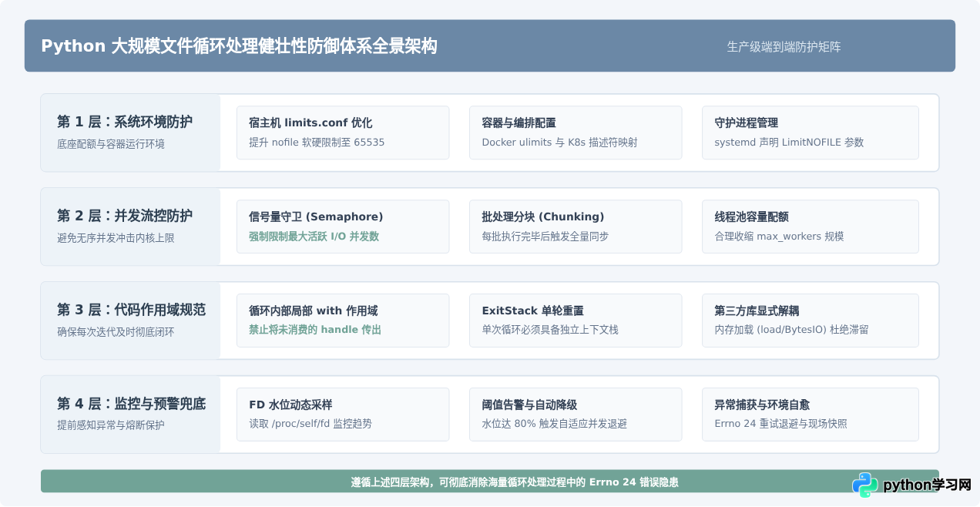Click "systemd 声明 LimitNOFILE 参数"
Screen dimensions: 980x507
[789, 143]
